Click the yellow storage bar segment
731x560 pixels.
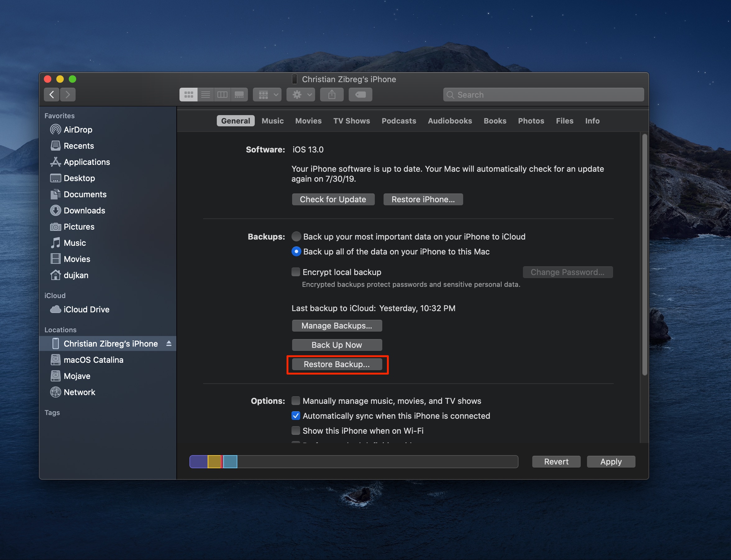pyautogui.click(x=214, y=462)
